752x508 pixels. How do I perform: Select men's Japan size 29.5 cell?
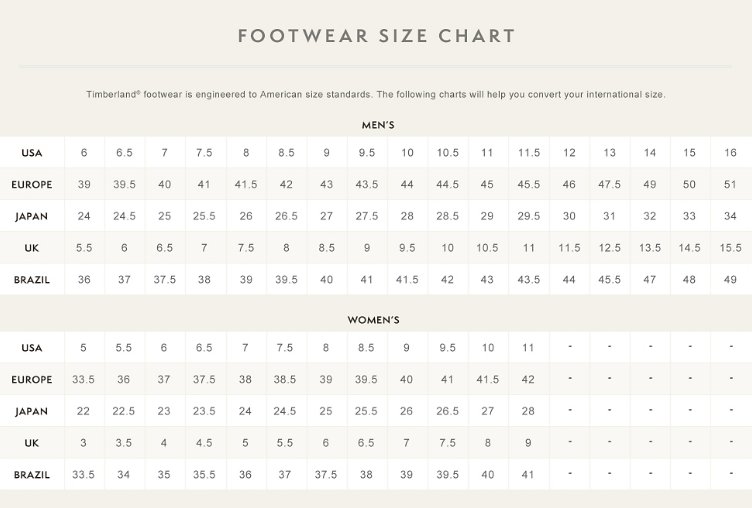click(529, 216)
